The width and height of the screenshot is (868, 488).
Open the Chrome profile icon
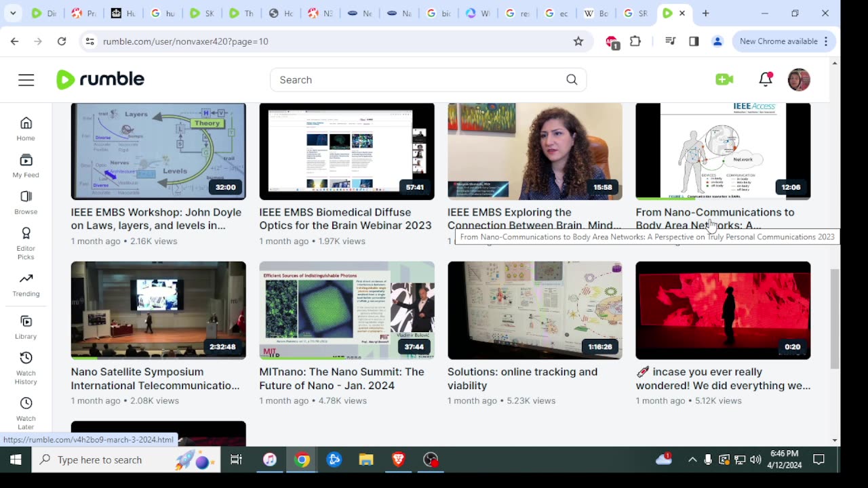(717, 41)
